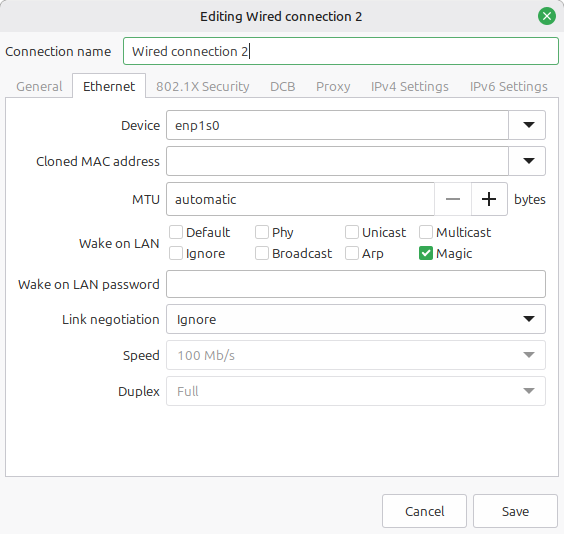Screen dimensions: 564x534
Task: Check the Unicast option
Action: [352, 232]
